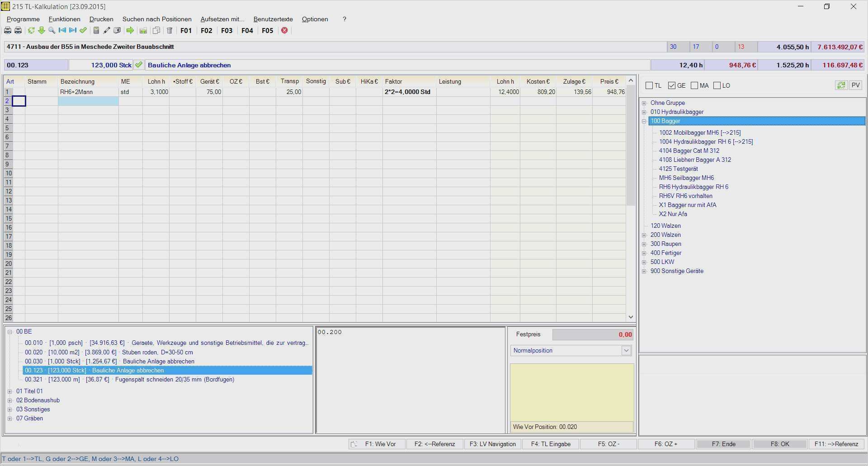Viewport: 868px width, 466px height.
Task: Click the magnifying glass search icon
Action: pyautogui.click(x=52, y=30)
